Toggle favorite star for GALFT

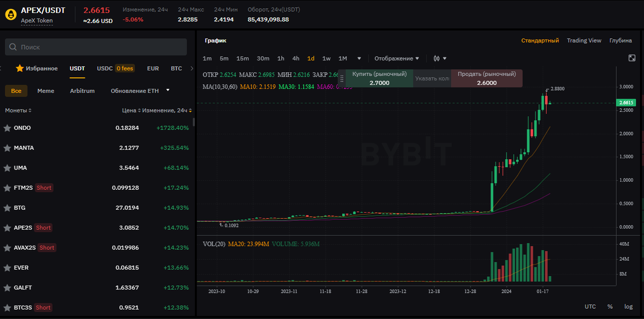pyautogui.click(x=8, y=287)
